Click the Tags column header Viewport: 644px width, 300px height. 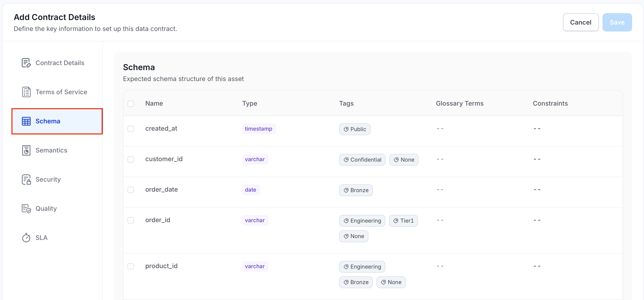pos(346,103)
